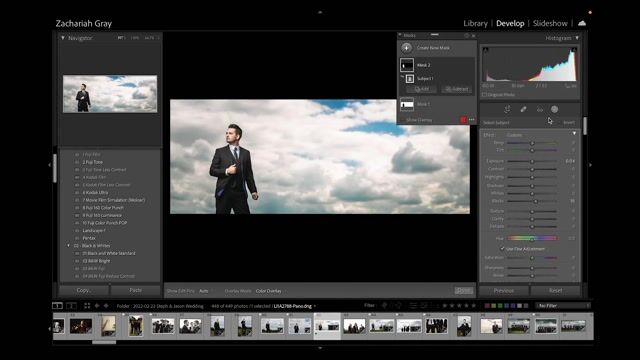
Task: Adjust the Exposure slider handle
Action: (532, 161)
